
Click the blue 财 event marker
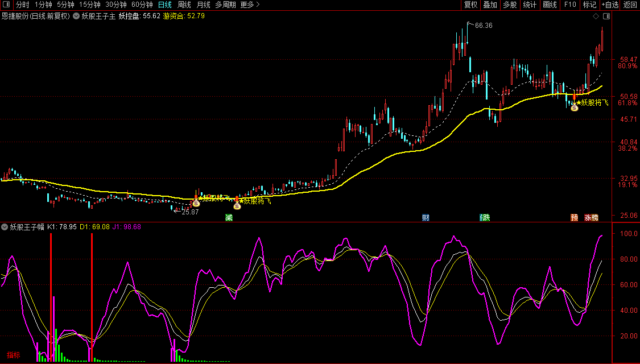pyautogui.click(x=426, y=217)
